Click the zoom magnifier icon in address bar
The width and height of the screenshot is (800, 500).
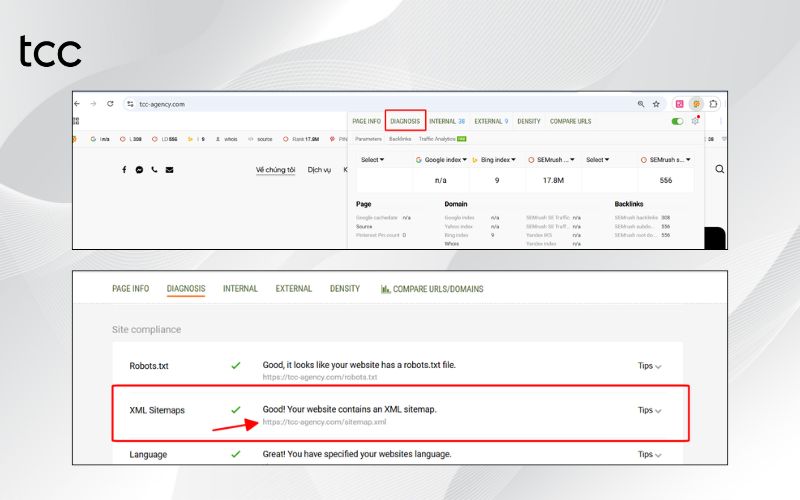point(641,104)
